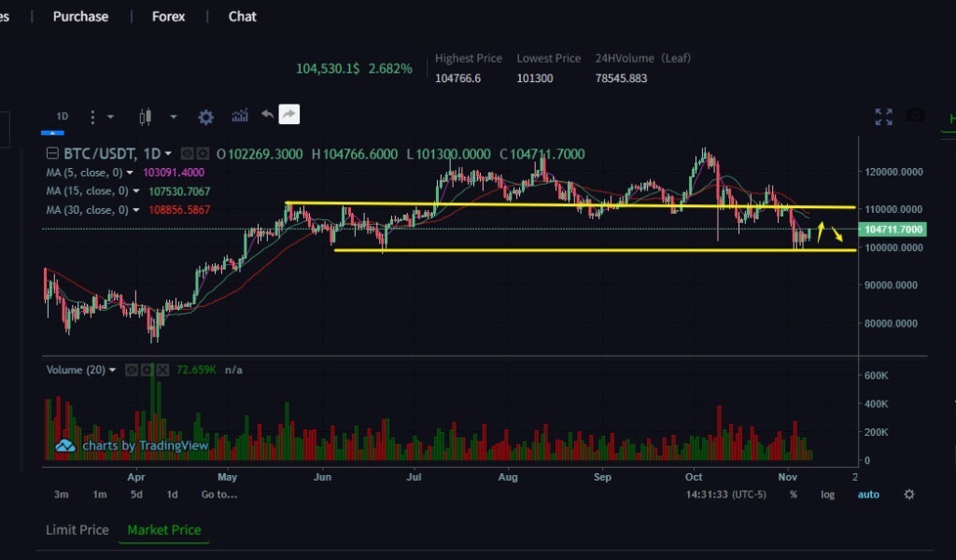Image resolution: width=956 pixels, height=560 pixels.
Task: Click the undo arrow in toolbar
Action: (267, 115)
